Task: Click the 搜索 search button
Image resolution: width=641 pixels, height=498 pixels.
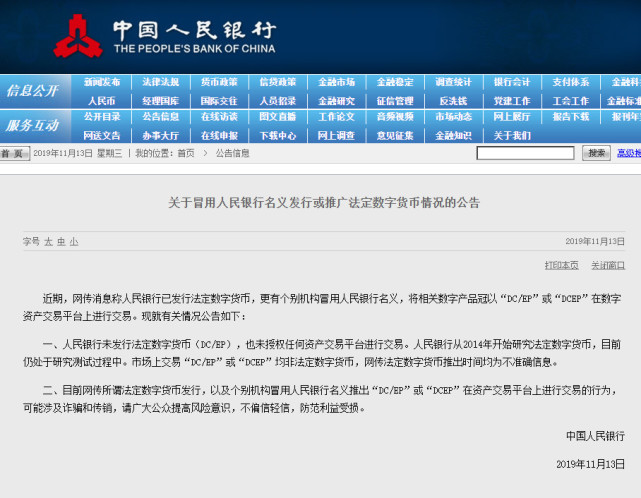Action: 596,153
